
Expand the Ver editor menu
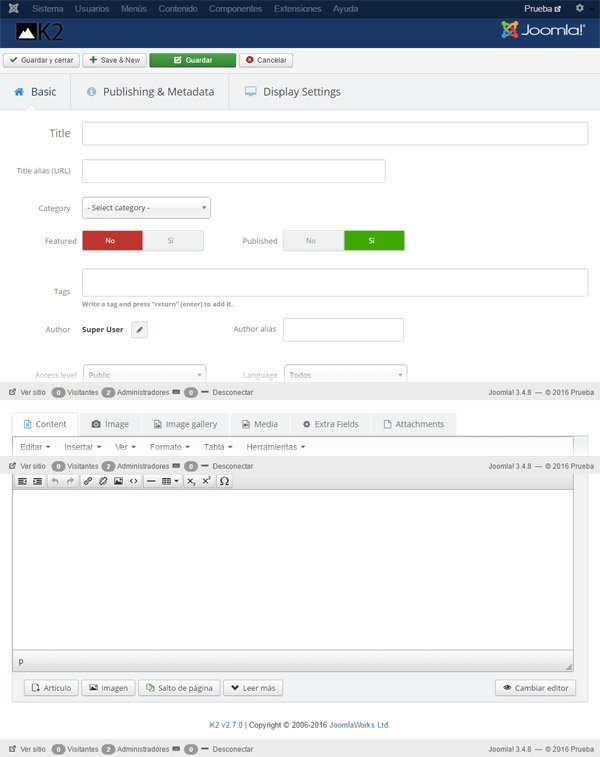point(125,447)
